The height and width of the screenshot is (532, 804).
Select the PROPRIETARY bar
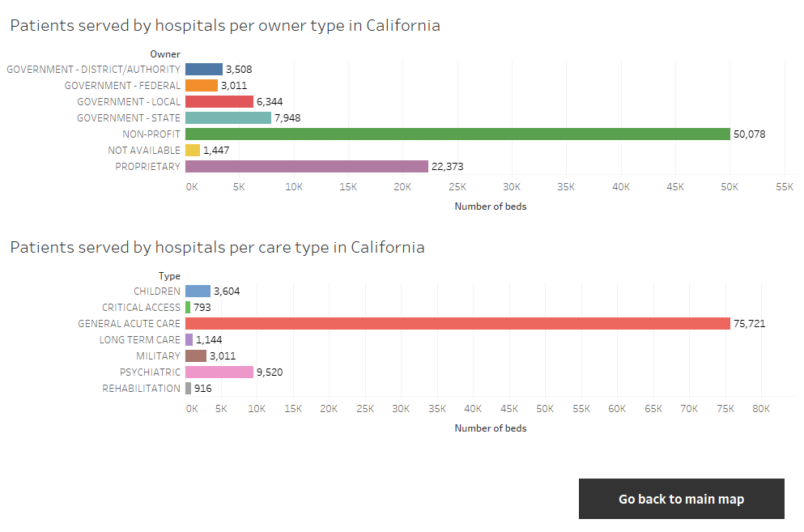308,166
